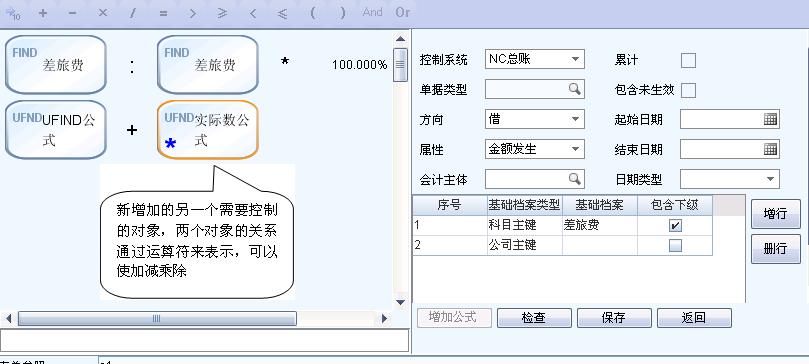Insert the greater-than operator
Image resolution: width=809 pixels, height=364 pixels.
coord(192,13)
